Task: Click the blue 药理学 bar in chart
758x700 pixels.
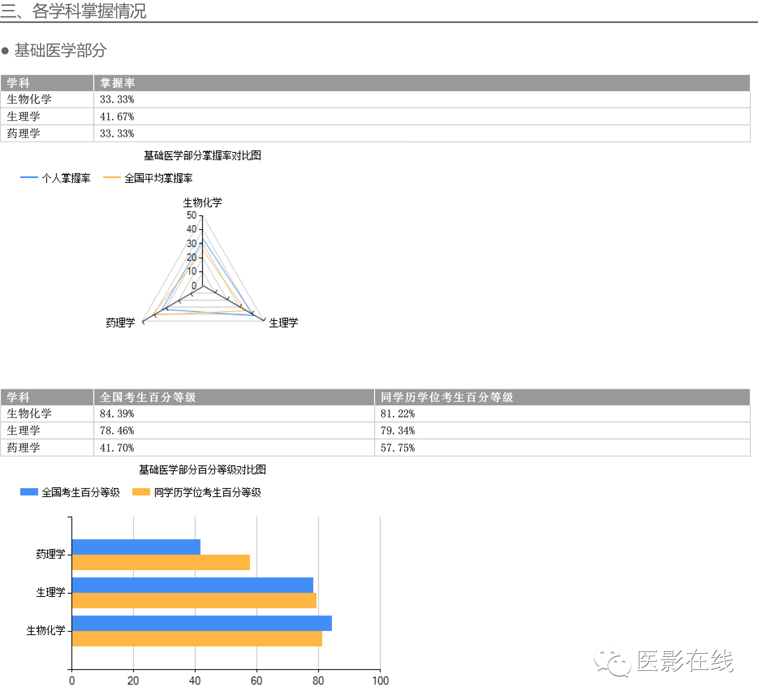Action: pos(136,547)
